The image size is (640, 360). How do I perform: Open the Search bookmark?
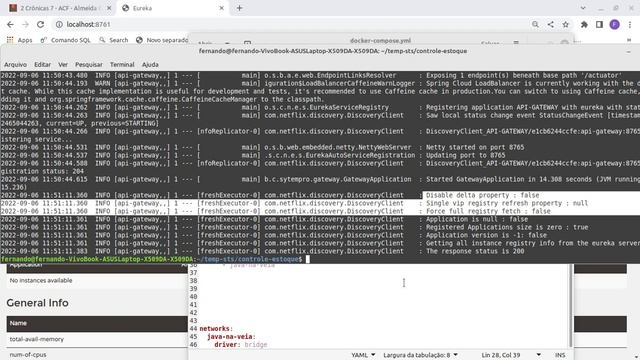[114, 40]
